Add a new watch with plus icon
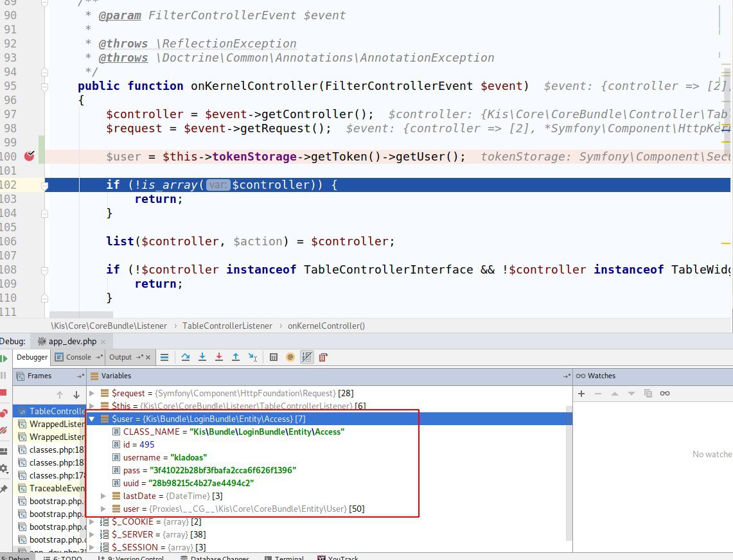733x560 pixels. 581,394
